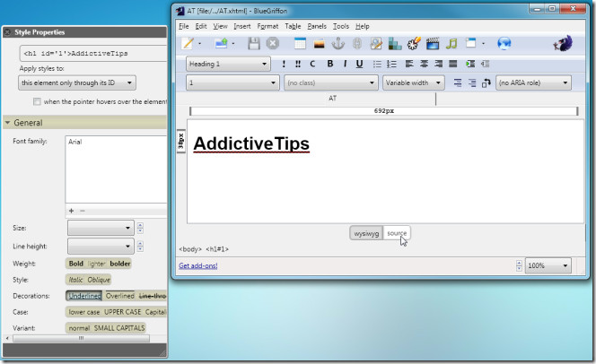Add a font family with plus button
The height and width of the screenshot is (364, 596).
coord(71,211)
